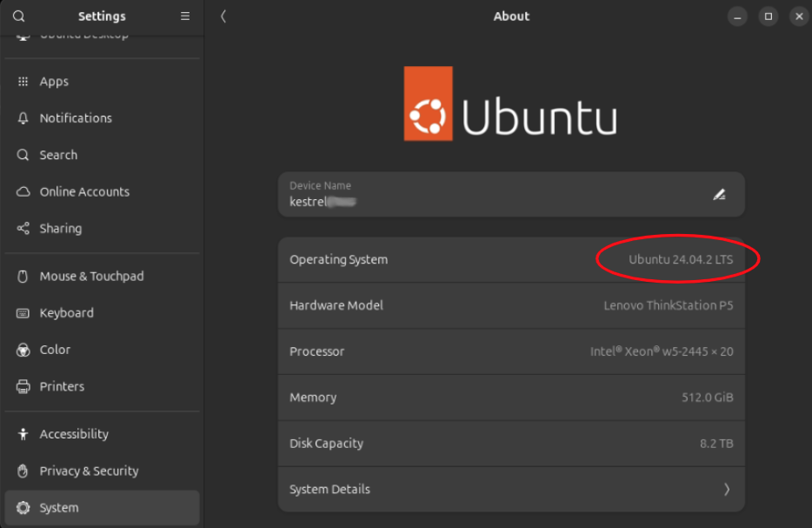Image resolution: width=812 pixels, height=528 pixels.
Task: Click the Ubuntu 24.04.2 LTS value
Action: pyautogui.click(x=681, y=259)
